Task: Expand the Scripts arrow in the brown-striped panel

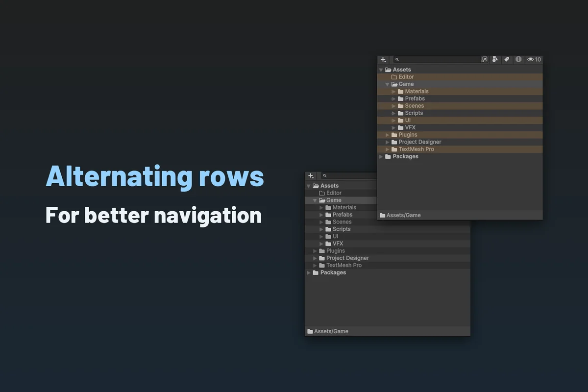Action: click(393, 113)
